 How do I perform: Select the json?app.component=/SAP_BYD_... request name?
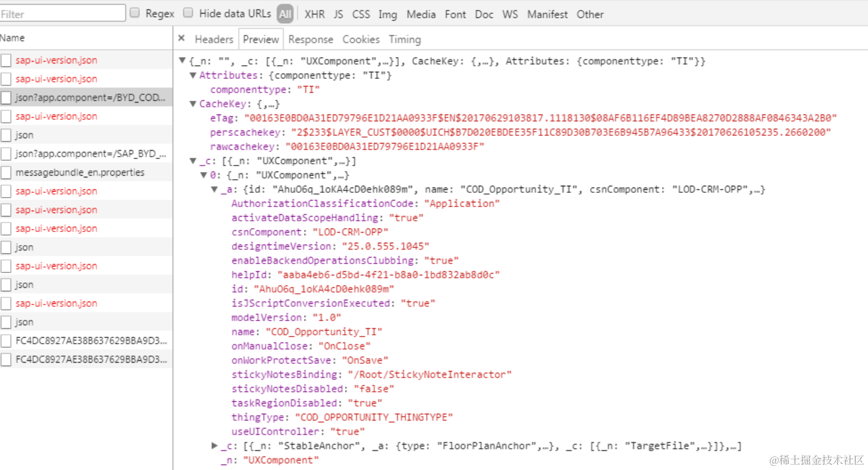point(91,154)
